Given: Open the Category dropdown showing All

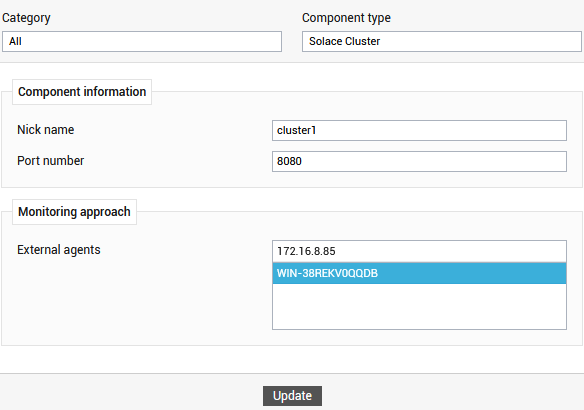Looking at the screenshot, I should (x=142, y=41).
